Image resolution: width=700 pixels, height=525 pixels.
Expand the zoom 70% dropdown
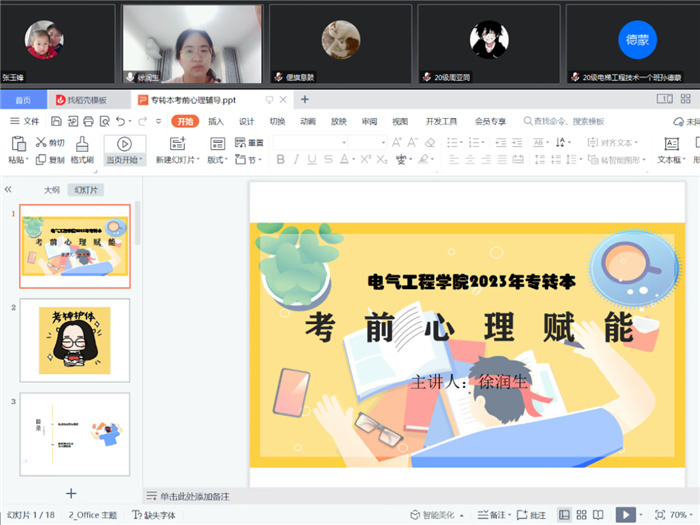677,514
